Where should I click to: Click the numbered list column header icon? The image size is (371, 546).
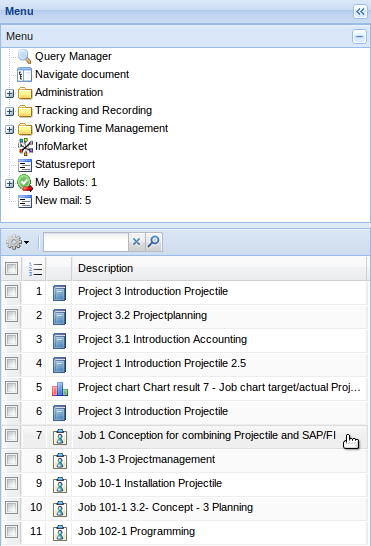coord(35,269)
